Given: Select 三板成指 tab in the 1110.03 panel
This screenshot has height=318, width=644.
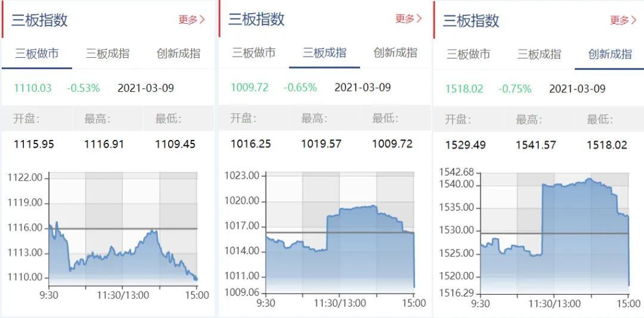Looking at the screenshot, I should tap(107, 54).
